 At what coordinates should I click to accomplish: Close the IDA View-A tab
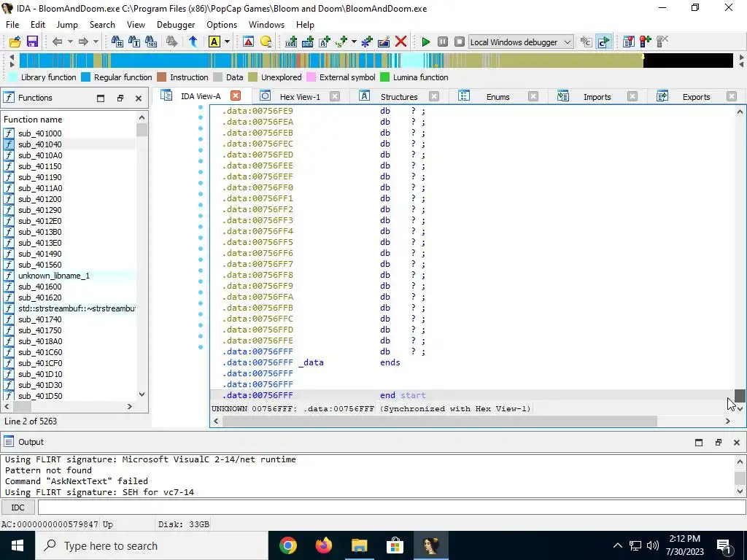coord(236,96)
